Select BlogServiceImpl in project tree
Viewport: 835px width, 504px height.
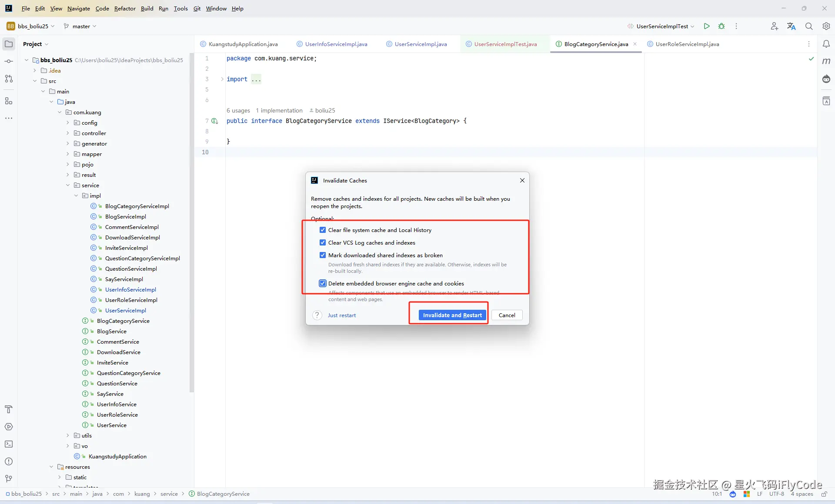[125, 216]
